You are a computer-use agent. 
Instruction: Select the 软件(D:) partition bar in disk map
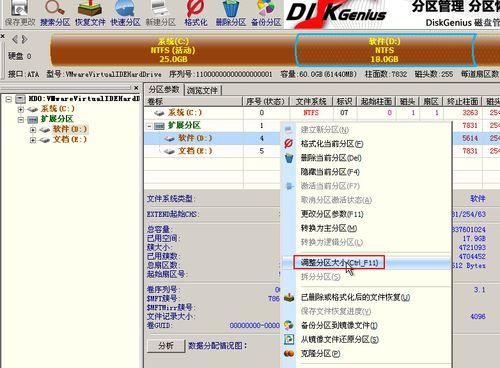384,50
